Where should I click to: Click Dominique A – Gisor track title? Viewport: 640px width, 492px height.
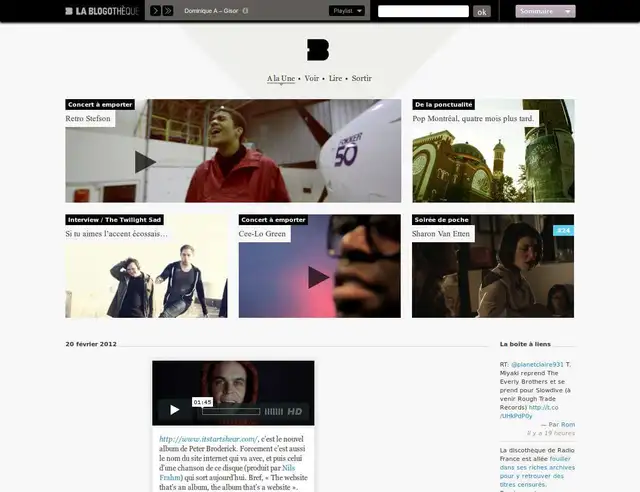pos(211,11)
